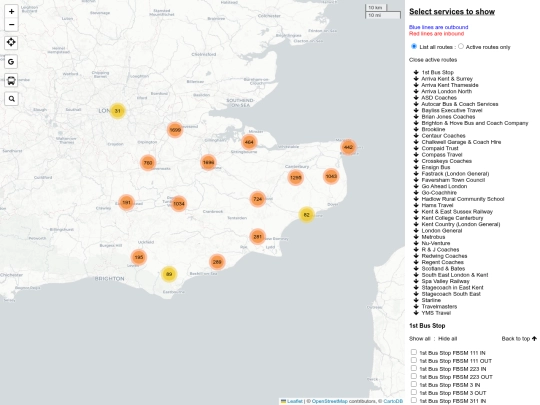Click the orange cluster marker 1034

(x=179, y=204)
